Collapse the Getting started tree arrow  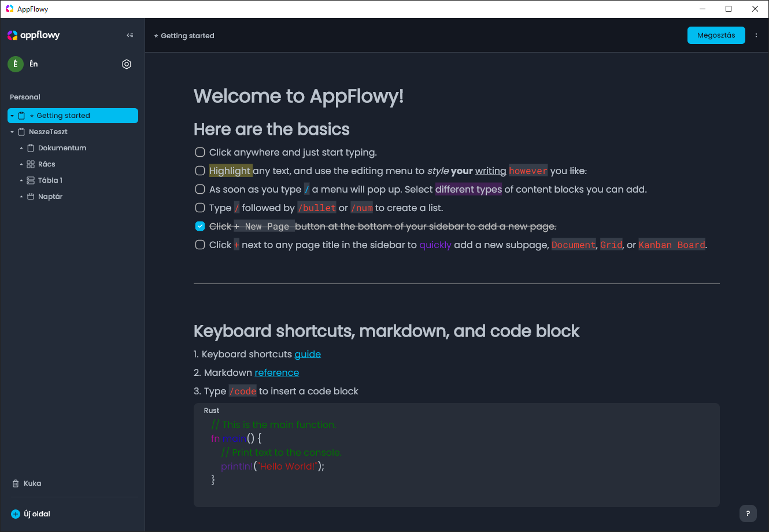click(x=12, y=116)
